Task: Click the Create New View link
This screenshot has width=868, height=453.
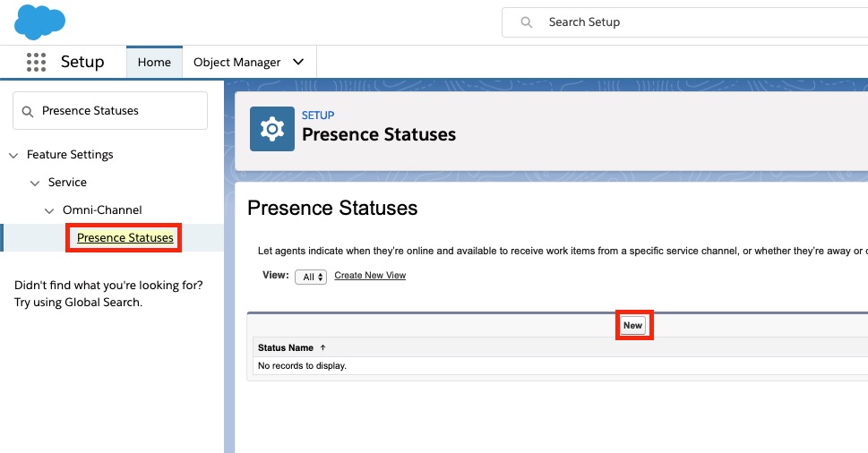Action: pyautogui.click(x=370, y=275)
